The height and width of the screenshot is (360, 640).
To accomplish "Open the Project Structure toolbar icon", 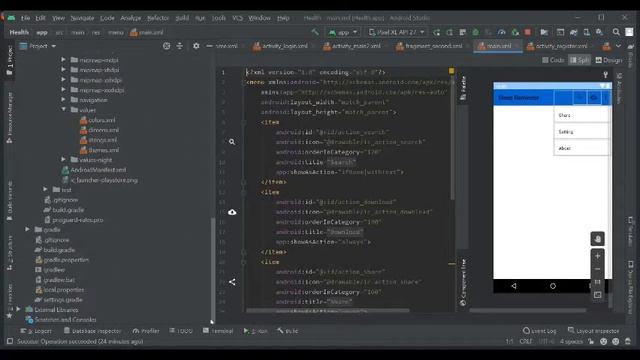I will click(544, 32).
